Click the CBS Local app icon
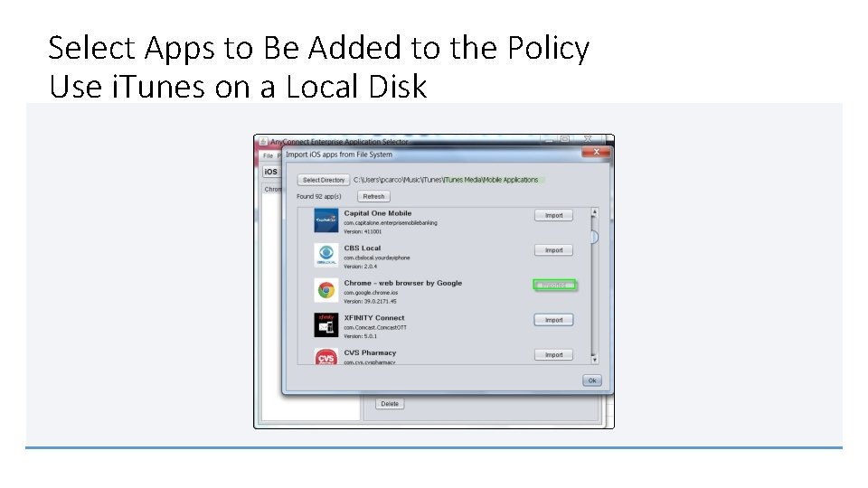The width and height of the screenshot is (868, 488). point(326,255)
